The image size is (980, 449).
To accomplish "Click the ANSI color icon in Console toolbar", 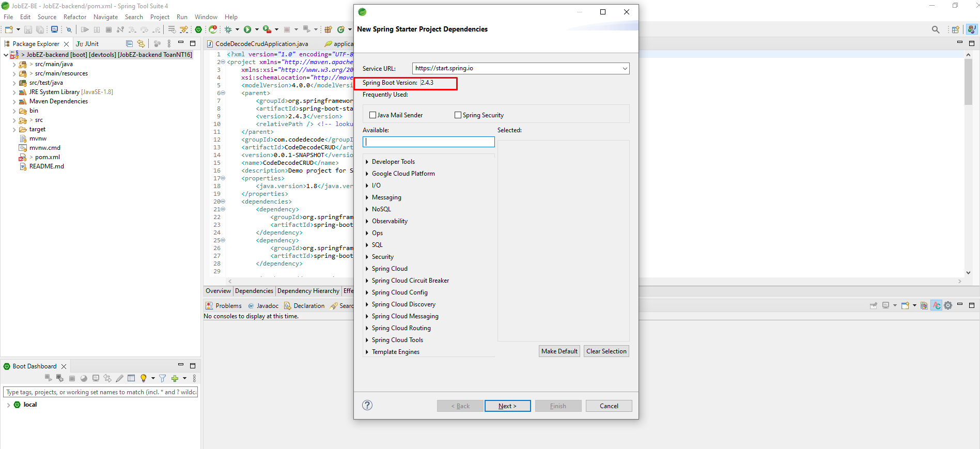I will [937, 305].
